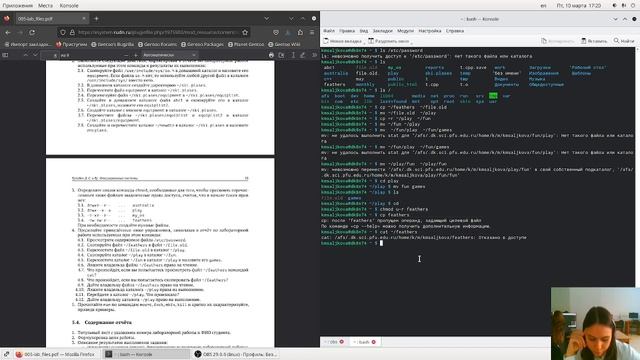
Task: Show desktop icon in bottom taskbar
Action: (7, 354)
